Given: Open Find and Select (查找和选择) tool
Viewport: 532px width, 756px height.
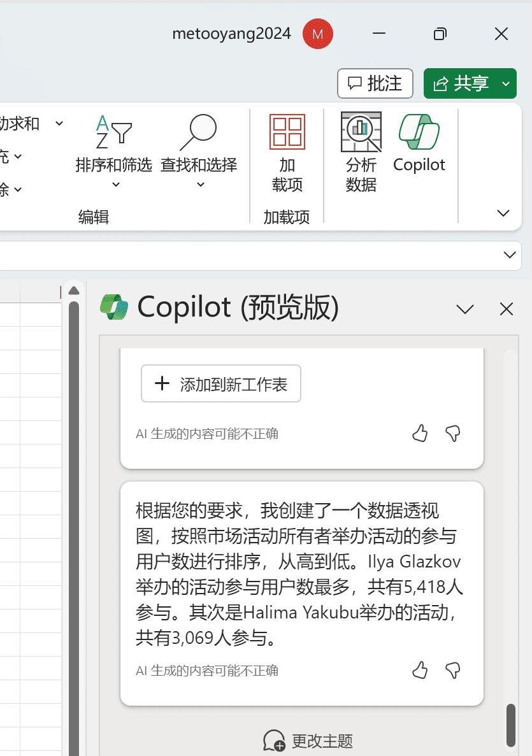Looking at the screenshot, I should (199, 150).
